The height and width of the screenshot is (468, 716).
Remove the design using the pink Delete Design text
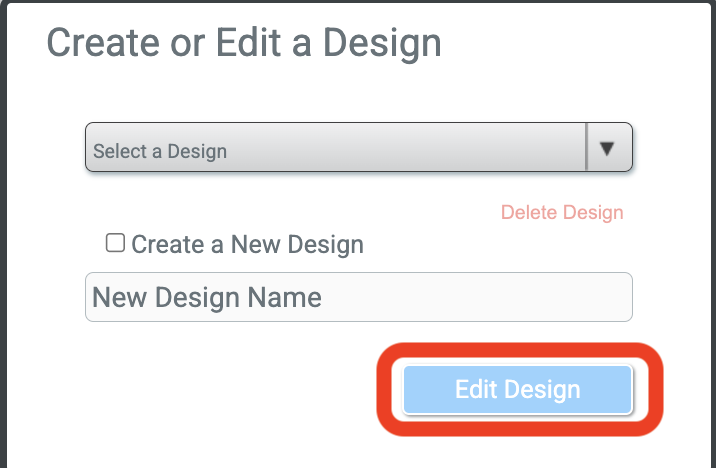click(x=561, y=212)
